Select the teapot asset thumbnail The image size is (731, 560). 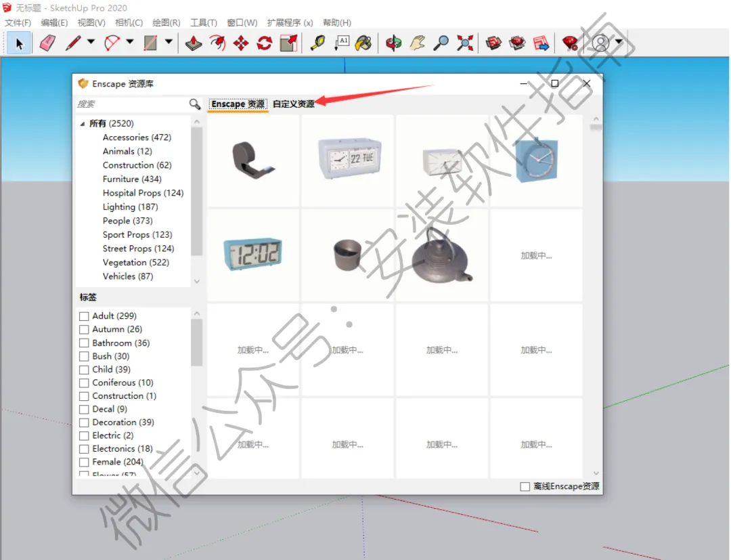441,255
